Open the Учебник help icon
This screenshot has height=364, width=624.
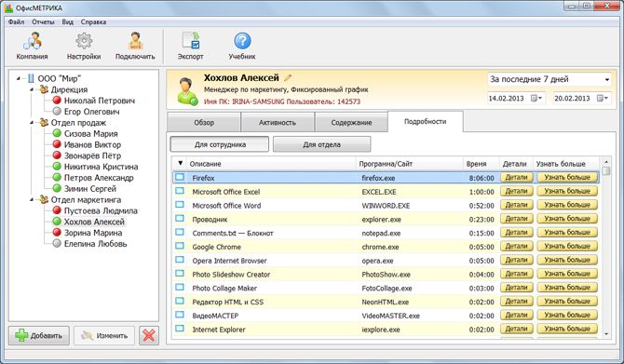click(242, 41)
